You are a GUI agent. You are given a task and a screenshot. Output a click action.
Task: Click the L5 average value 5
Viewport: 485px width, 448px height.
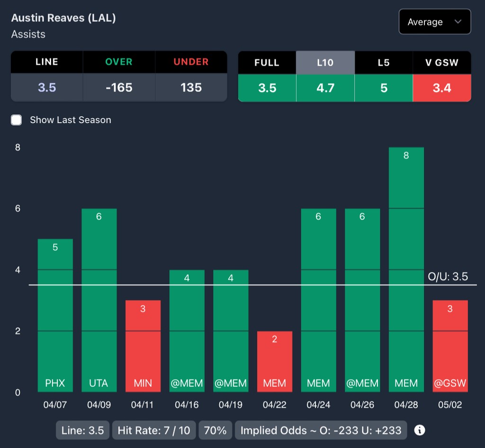tap(384, 88)
